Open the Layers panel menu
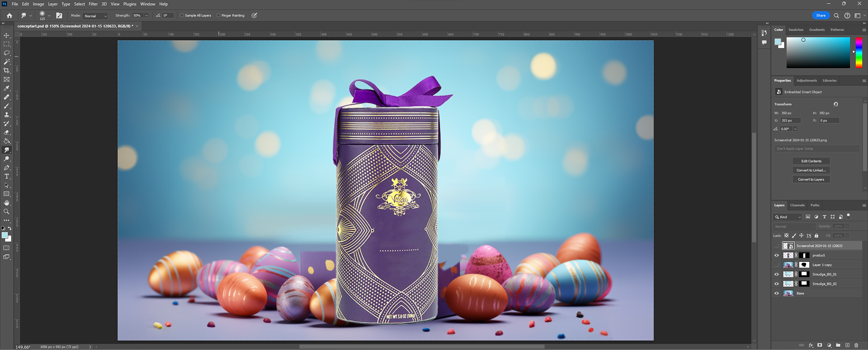This screenshot has width=868, height=350. (x=864, y=205)
